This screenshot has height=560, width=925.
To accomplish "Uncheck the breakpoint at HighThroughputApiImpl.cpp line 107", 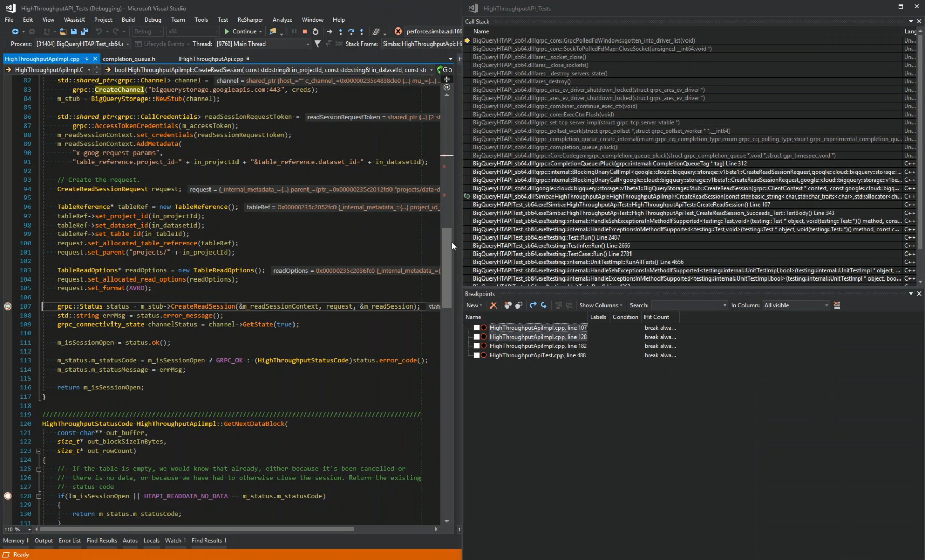I will coord(477,327).
